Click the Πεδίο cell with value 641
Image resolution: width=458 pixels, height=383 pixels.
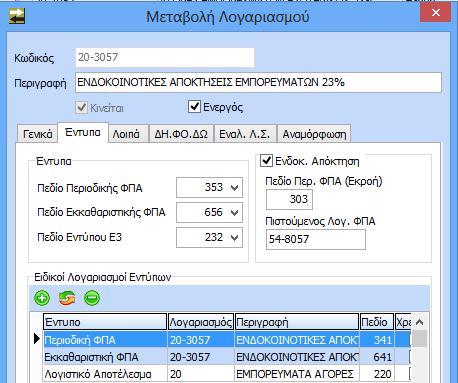click(x=377, y=357)
